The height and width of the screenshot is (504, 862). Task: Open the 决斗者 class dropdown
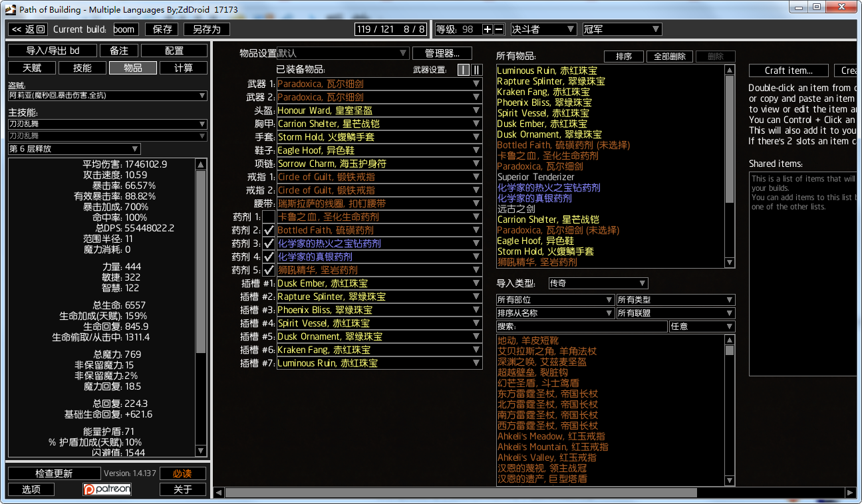pos(543,29)
